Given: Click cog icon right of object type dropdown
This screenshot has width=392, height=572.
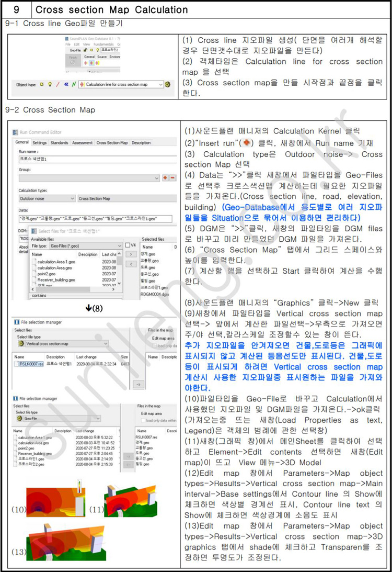Looking at the screenshot, I should point(168,84).
